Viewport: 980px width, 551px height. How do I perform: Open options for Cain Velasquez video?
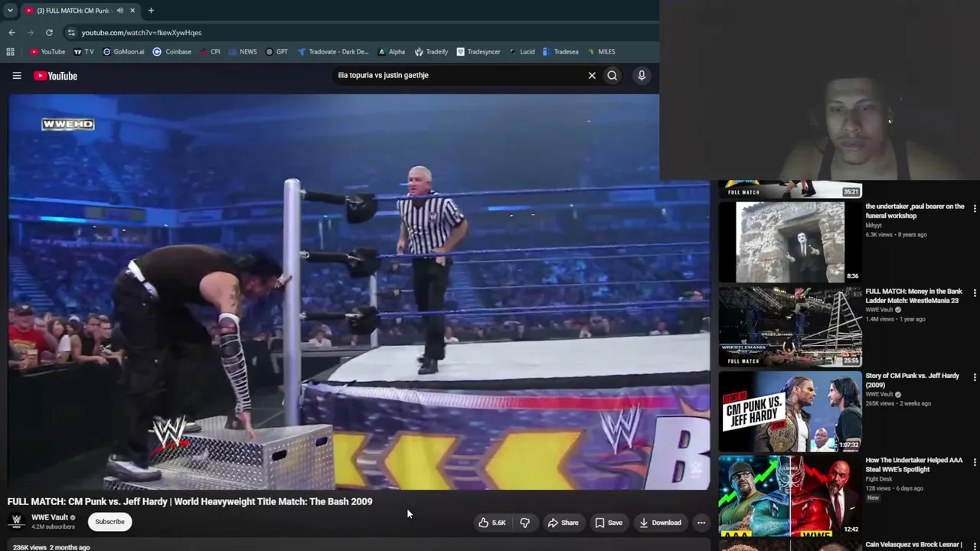[x=975, y=546]
